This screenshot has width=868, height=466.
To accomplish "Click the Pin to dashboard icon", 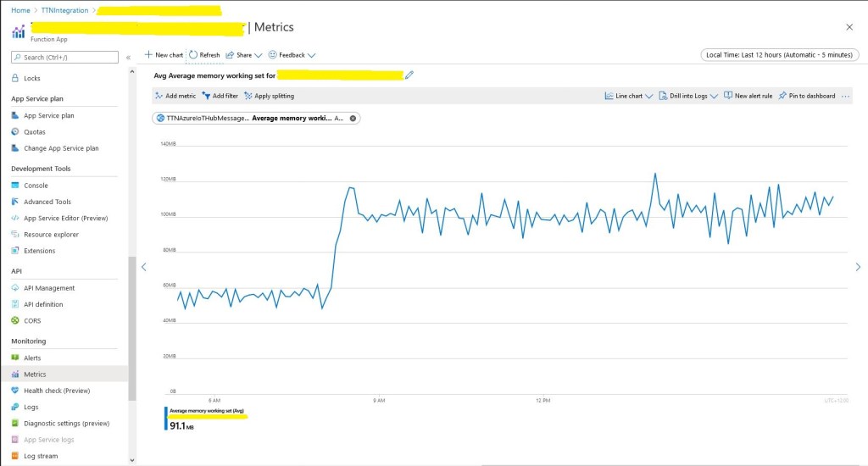I will [782, 96].
